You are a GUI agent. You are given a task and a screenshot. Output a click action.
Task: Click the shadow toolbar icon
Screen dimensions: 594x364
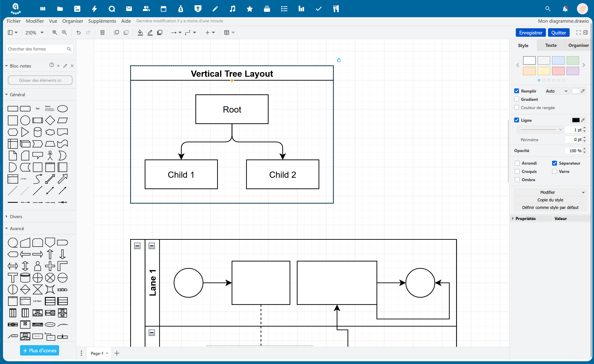tap(160, 33)
